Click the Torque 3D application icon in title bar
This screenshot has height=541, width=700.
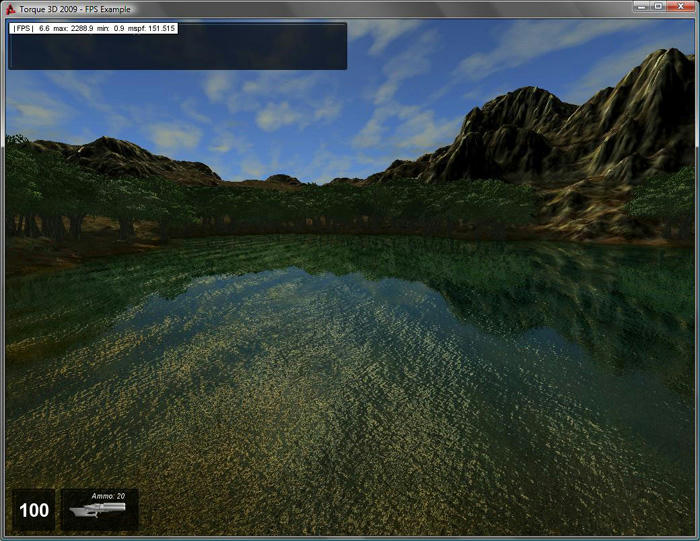coord(11,9)
